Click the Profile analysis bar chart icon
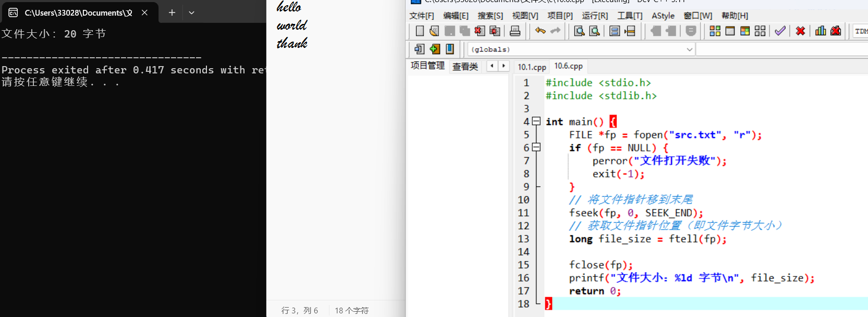The image size is (868, 317). (821, 31)
